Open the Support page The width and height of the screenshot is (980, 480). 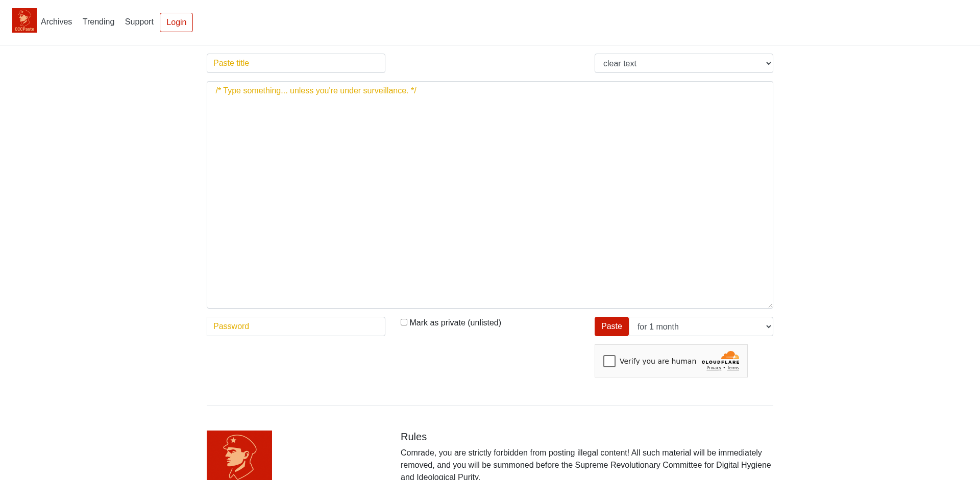point(139,22)
